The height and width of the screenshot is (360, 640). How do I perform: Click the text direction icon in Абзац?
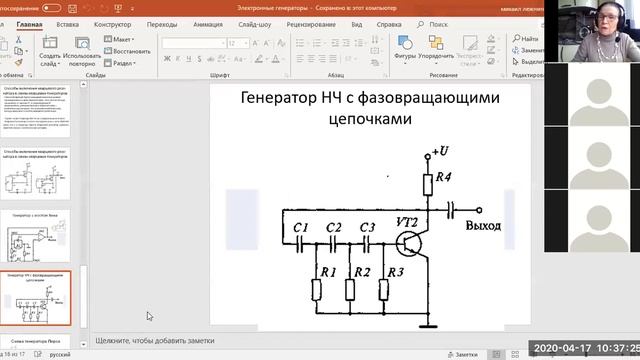[x=375, y=40]
